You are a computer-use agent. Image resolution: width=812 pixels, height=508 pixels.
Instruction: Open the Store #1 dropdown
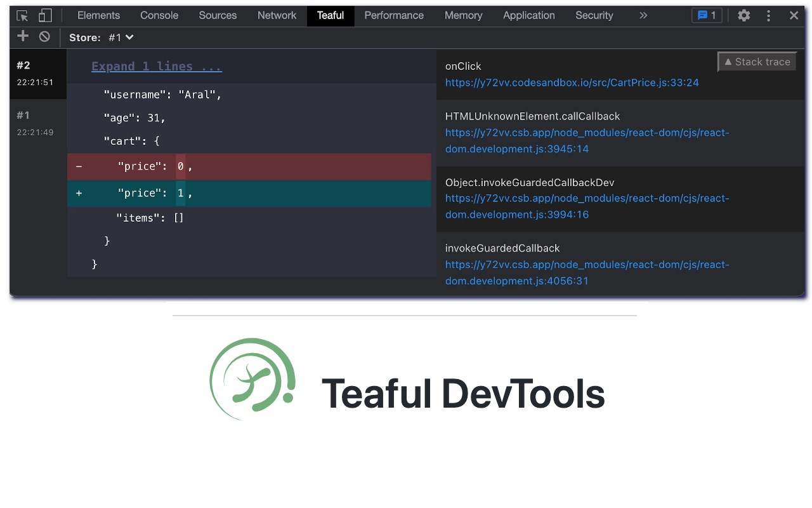pyautogui.click(x=121, y=37)
